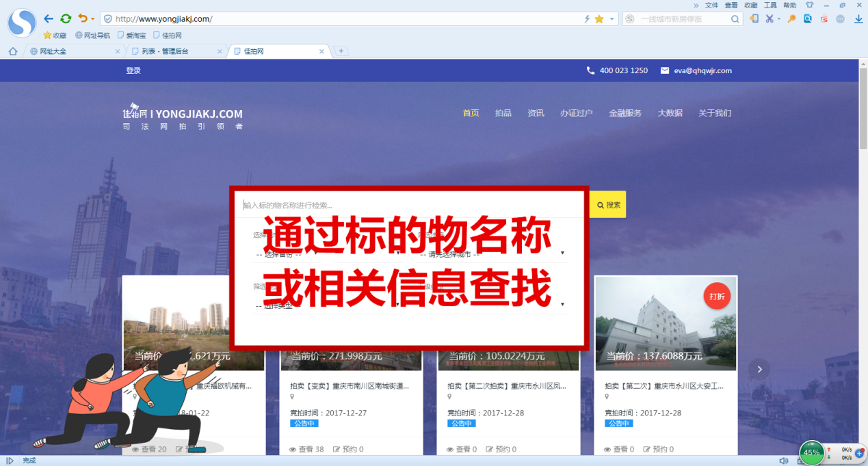Open the scissors screenshot tool
This screenshot has width=868, height=466.
click(770, 19)
